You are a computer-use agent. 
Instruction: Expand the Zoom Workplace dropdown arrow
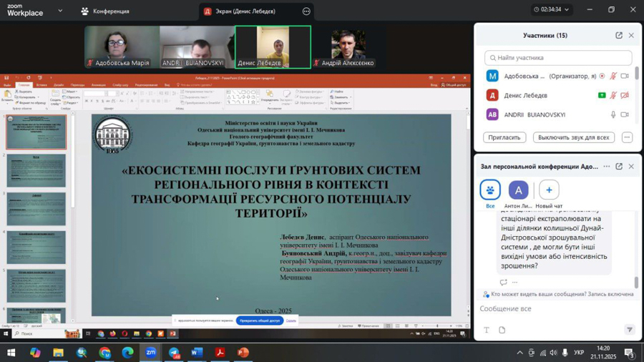tap(60, 11)
